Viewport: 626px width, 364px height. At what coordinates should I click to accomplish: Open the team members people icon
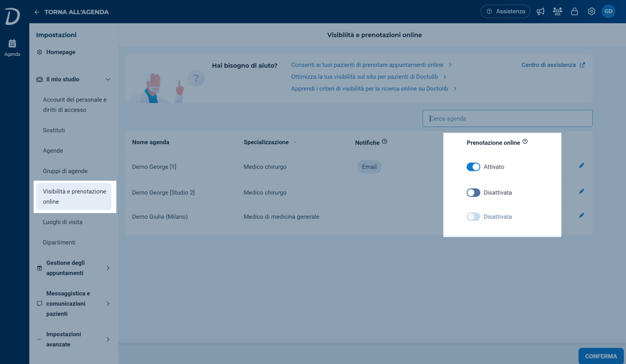(x=557, y=12)
